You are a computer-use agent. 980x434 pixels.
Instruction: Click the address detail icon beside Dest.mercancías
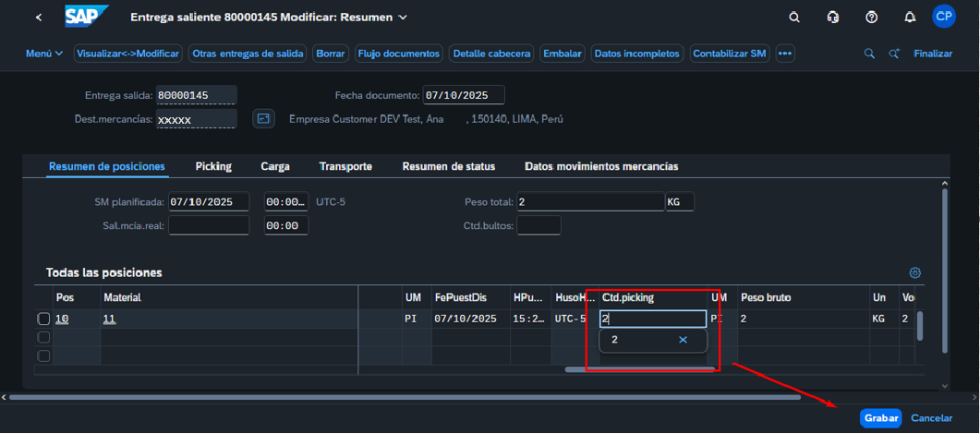[264, 119]
